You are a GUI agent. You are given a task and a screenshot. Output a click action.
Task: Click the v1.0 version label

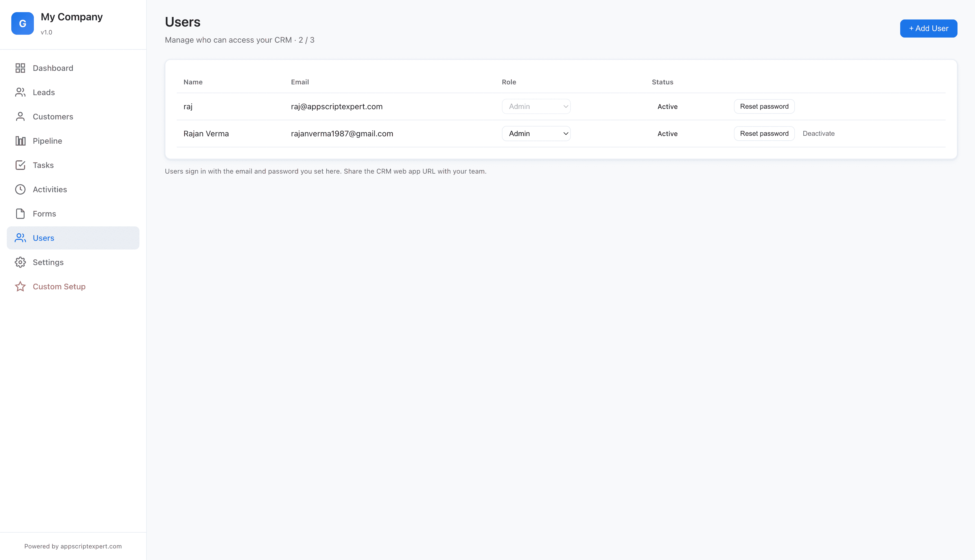point(47,32)
